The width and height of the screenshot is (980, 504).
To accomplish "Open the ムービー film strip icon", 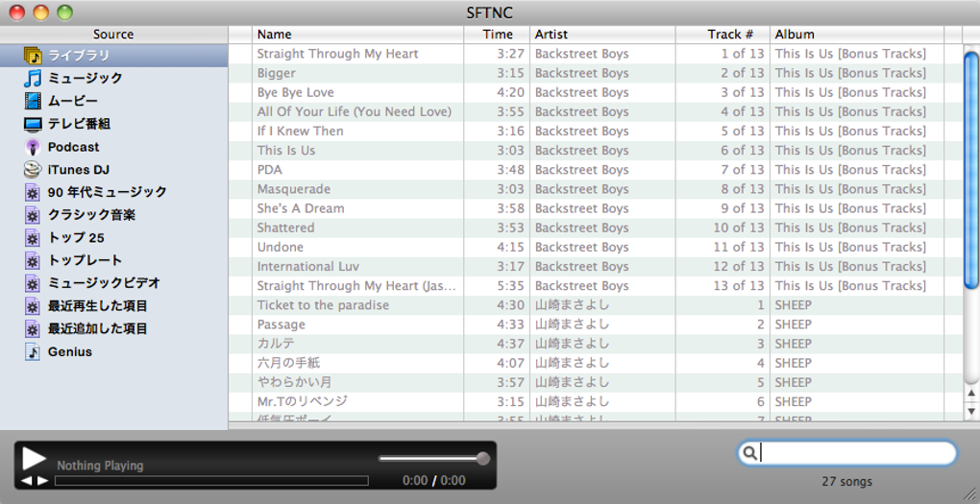I will (x=33, y=101).
